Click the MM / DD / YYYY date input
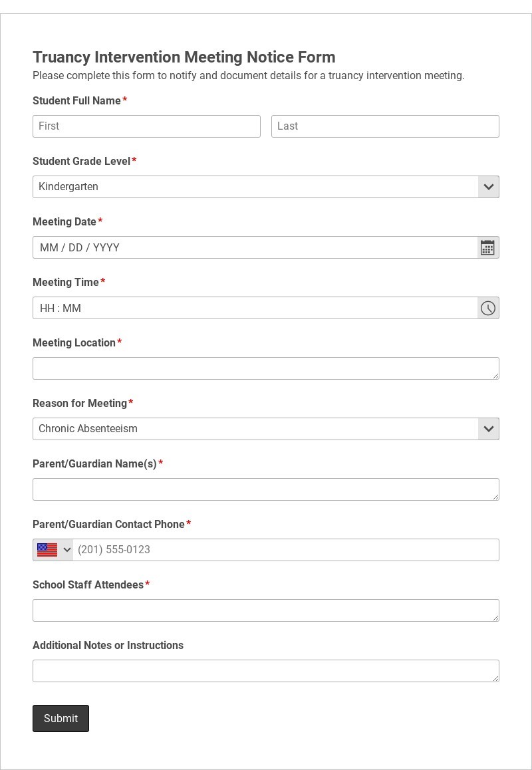The image size is (532, 770). [255, 247]
